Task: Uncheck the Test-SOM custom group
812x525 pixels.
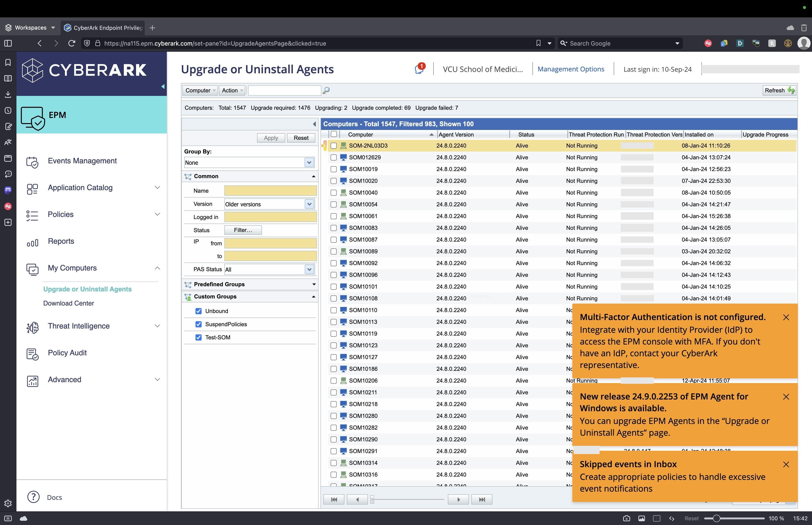Action: [198, 337]
